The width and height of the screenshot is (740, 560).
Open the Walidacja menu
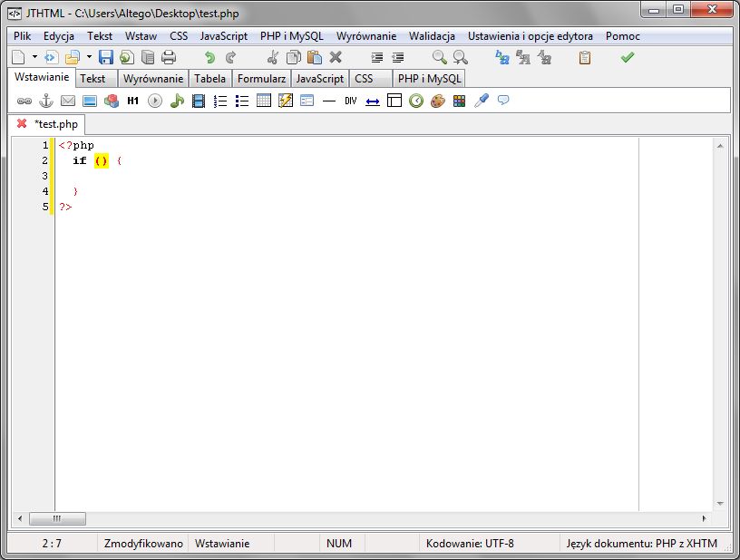pyautogui.click(x=432, y=36)
